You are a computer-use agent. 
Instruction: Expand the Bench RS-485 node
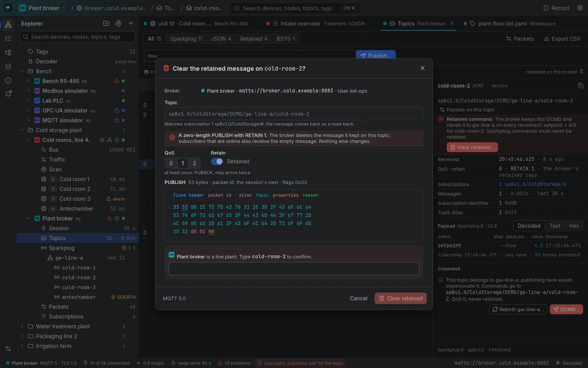click(28, 81)
